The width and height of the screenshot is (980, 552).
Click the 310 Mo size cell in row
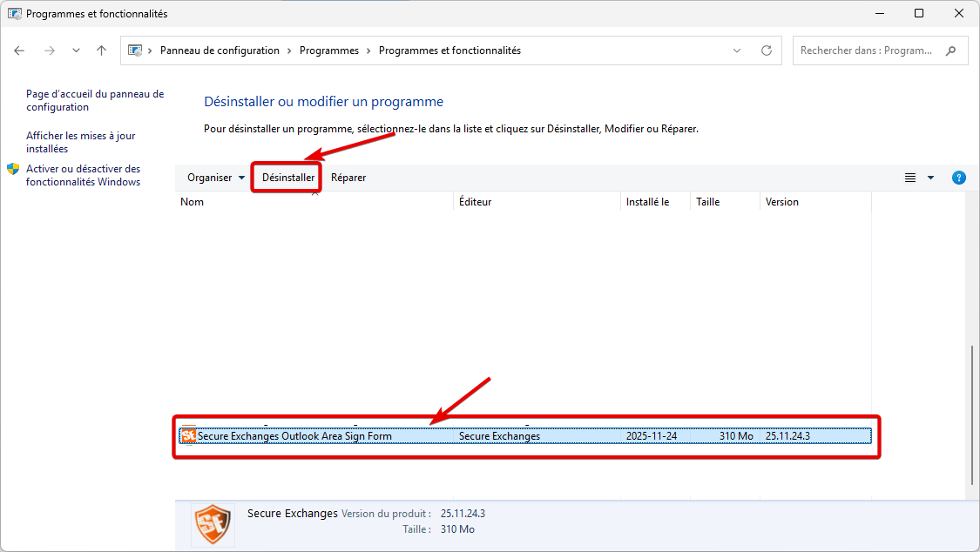(735, 436)
